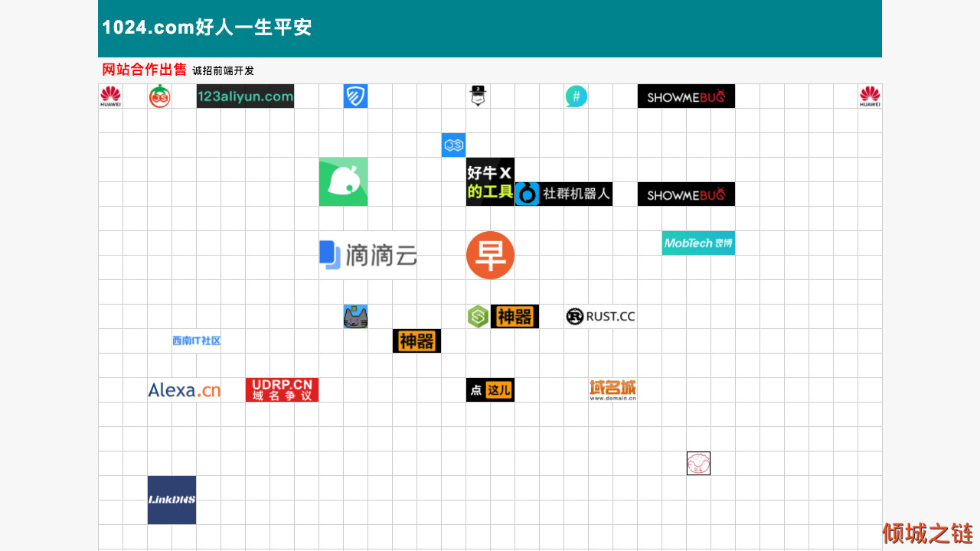Open the green leaf icon tile
Screen dimensions: 980x551
(343, 182)
